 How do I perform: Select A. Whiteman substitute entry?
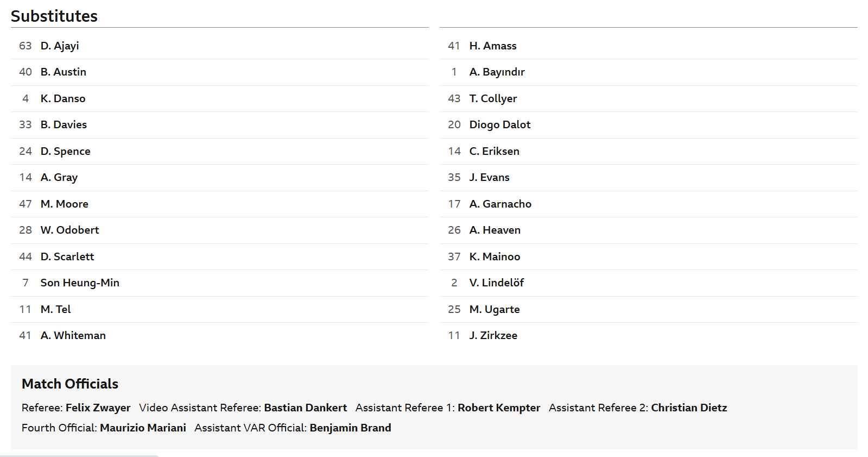tap(73, 335)
